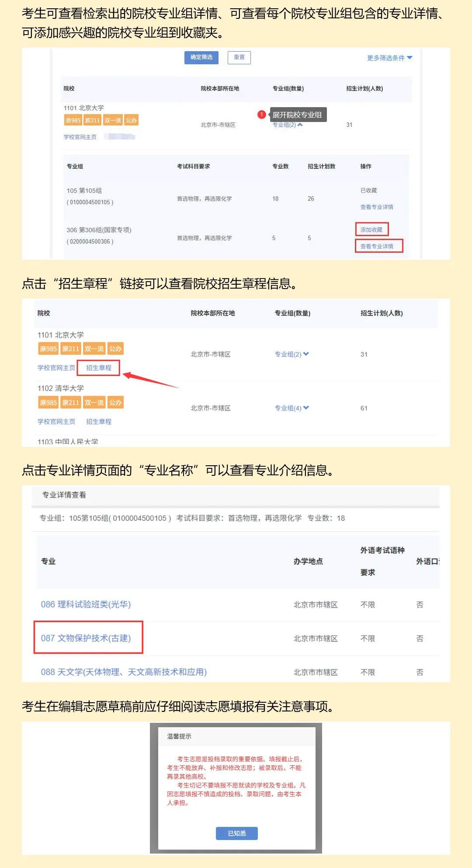Click the 原985 tag in first table
Viewport: 472px width, 868px height.
[x=73, y=120]
